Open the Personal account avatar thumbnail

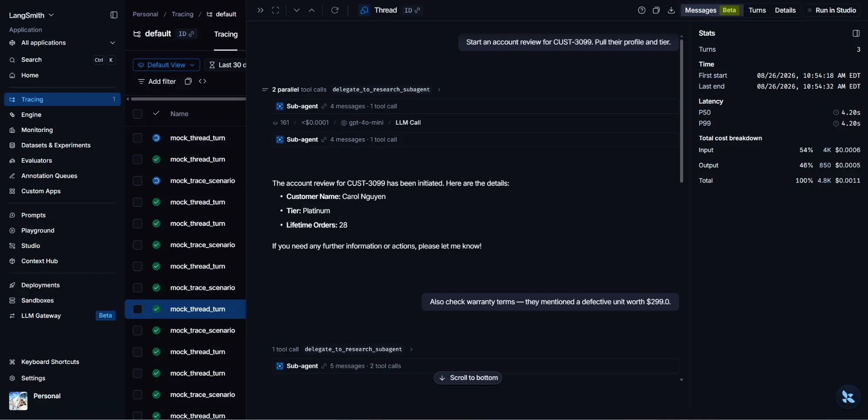point(18,401)
